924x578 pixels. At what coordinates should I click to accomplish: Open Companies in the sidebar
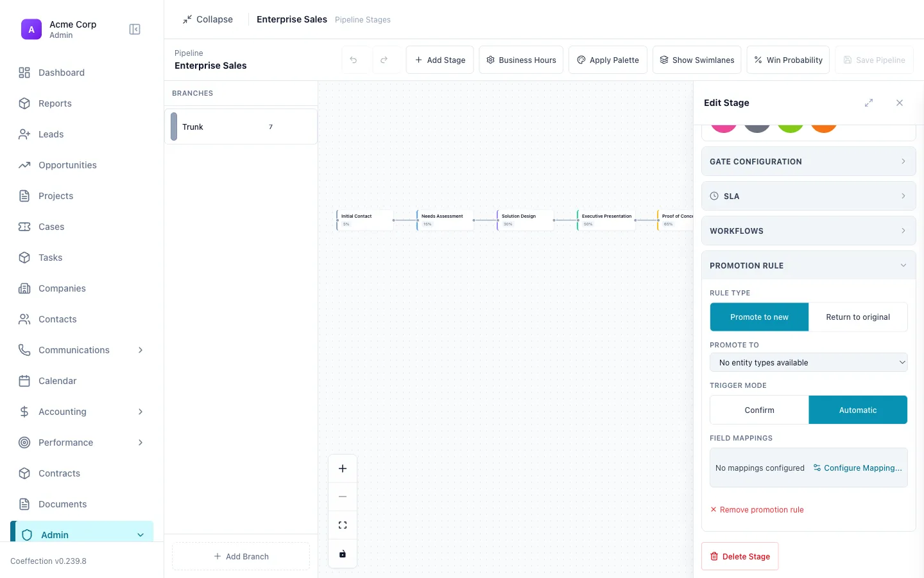(82, 288)
